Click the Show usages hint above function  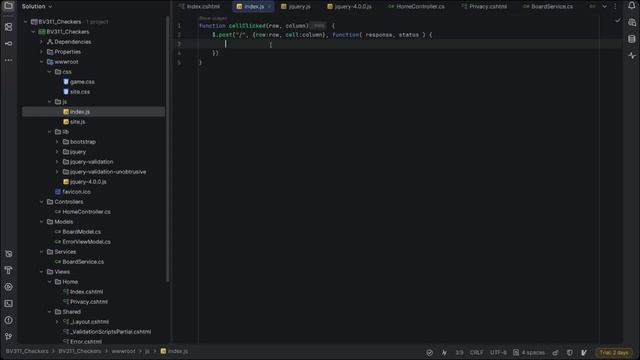click(x=213, y=18)
